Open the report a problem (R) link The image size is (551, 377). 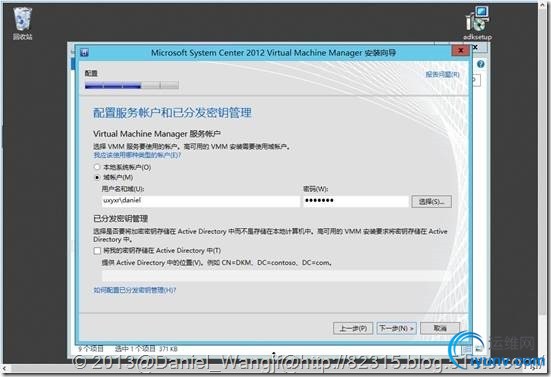[442, 74]
